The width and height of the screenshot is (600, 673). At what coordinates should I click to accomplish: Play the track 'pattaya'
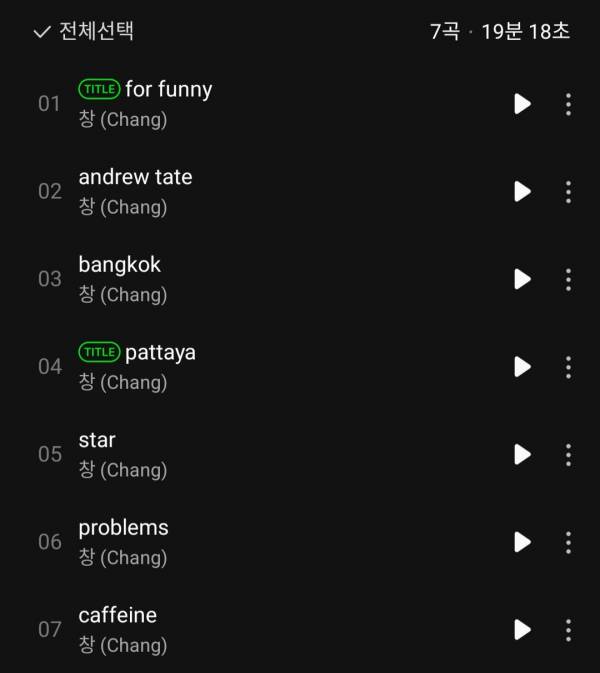click(x=522, y=366)
